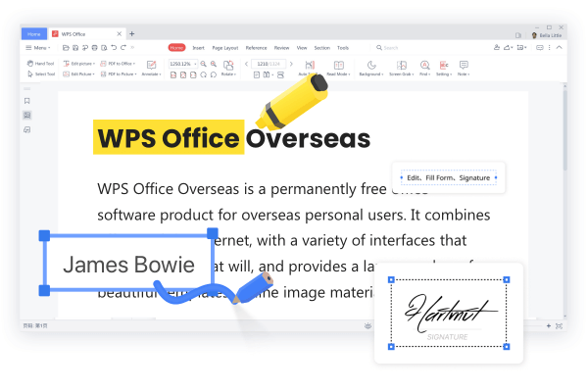Click the fit-to-window icon in the status bar
588x392 pixels.
pyautogui.click(x=559, y=326)
